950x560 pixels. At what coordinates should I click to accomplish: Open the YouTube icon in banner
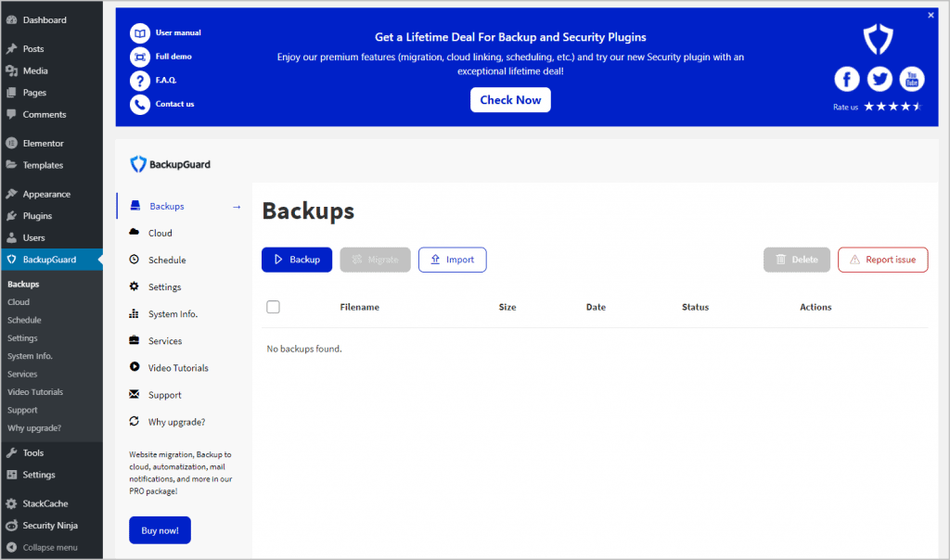pyautogui.click(x=911, y=80)
